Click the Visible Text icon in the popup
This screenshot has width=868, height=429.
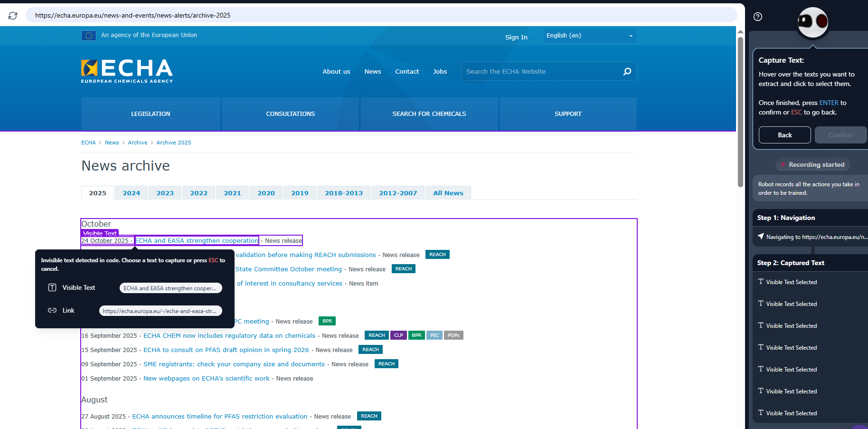click(x=52, y=287)
